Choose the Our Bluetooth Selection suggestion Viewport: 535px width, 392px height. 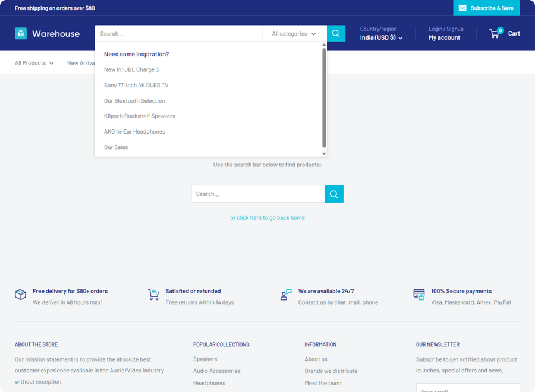tap(134, 101)
